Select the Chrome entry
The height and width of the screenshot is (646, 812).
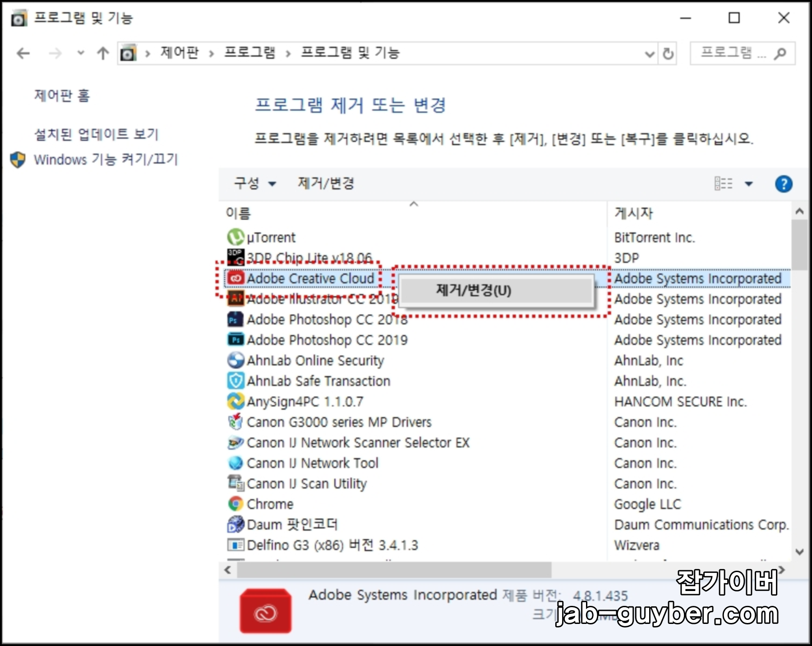[270, 504]
